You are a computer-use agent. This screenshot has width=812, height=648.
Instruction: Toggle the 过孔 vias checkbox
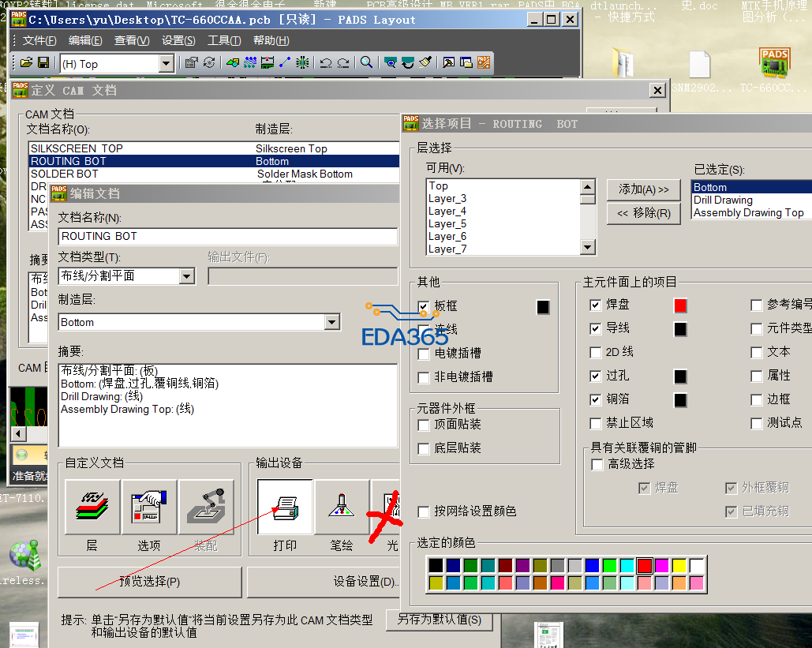[x=596, y=376]
